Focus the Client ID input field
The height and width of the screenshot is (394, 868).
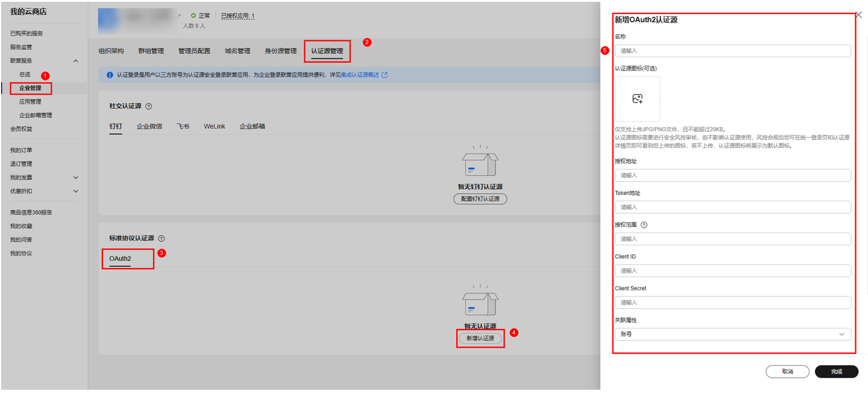pos(732,271)
